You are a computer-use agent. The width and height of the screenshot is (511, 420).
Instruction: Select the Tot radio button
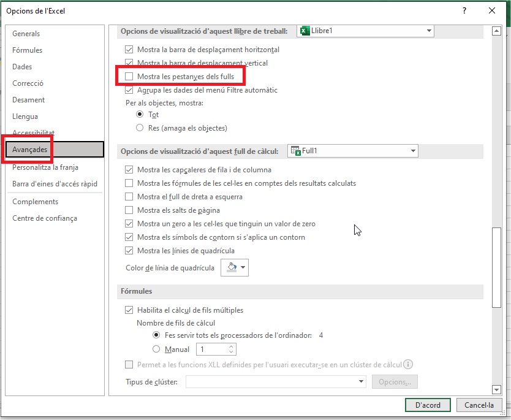click(x=140, y=115)
